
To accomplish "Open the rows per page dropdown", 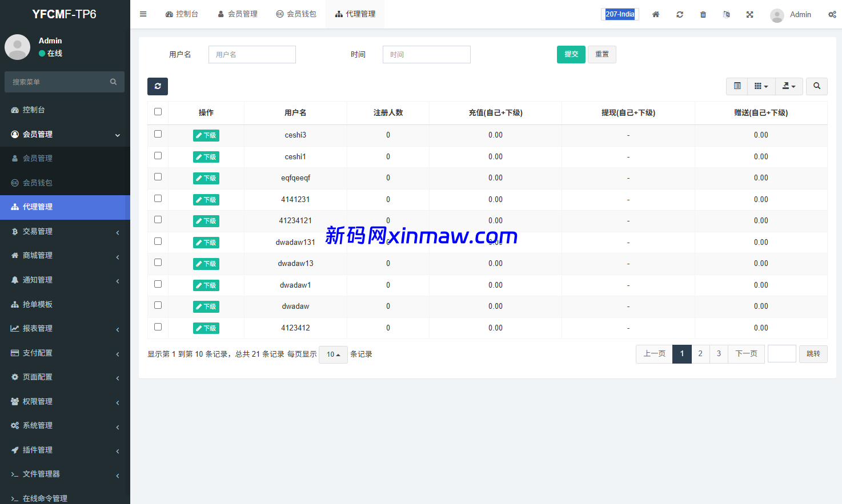I will point(333,354).
